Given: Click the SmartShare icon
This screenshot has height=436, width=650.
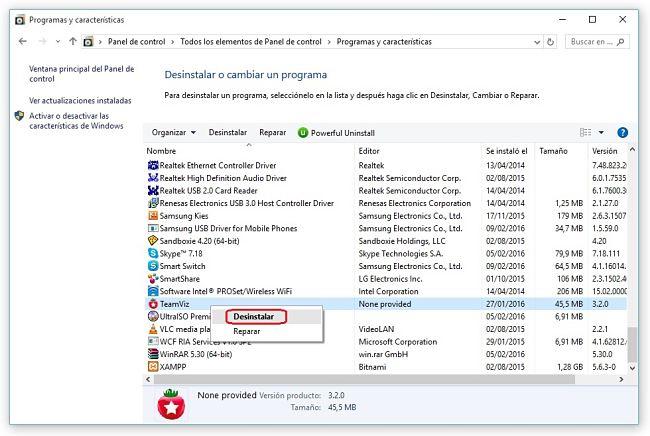Looking at the screenshot, I should (x=153, y=279).
